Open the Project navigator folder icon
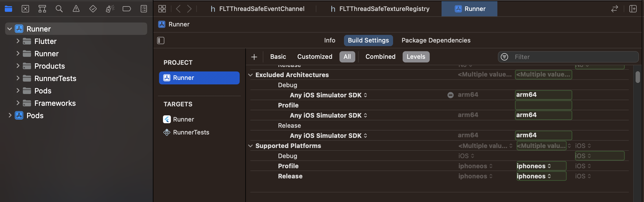644x202 pixels. pyautogui.click(x=8, y=9)
